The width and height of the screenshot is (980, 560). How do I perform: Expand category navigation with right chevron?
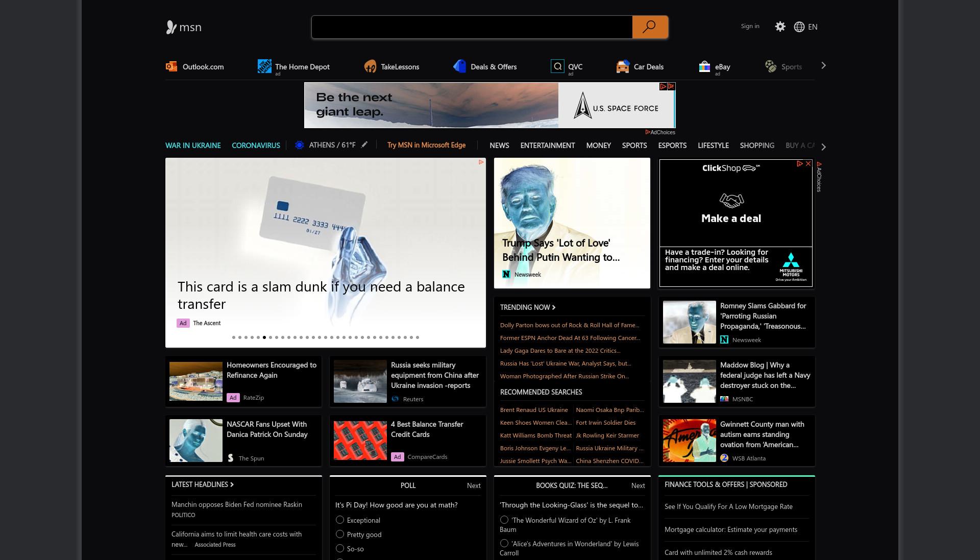click(x=823, y=147)
